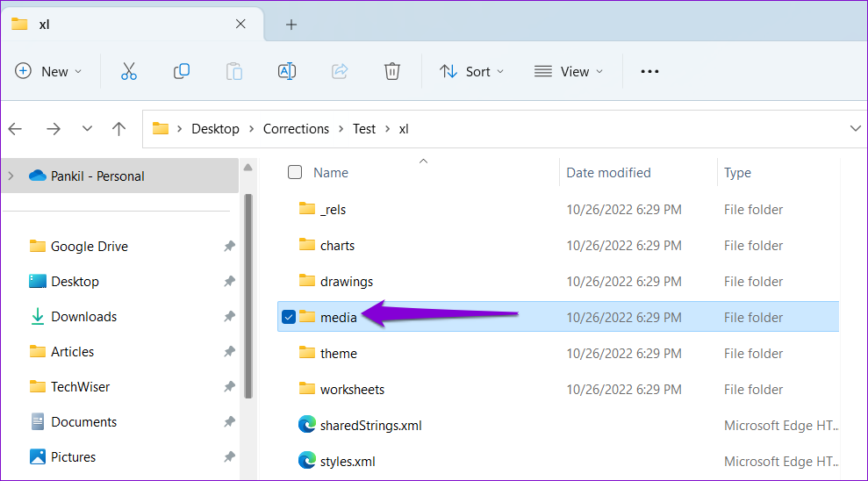The width and height of the screenshot is (868, 481).
Task: Click the sidebar vertical scrollbar thumb
Action: point(248,296)
